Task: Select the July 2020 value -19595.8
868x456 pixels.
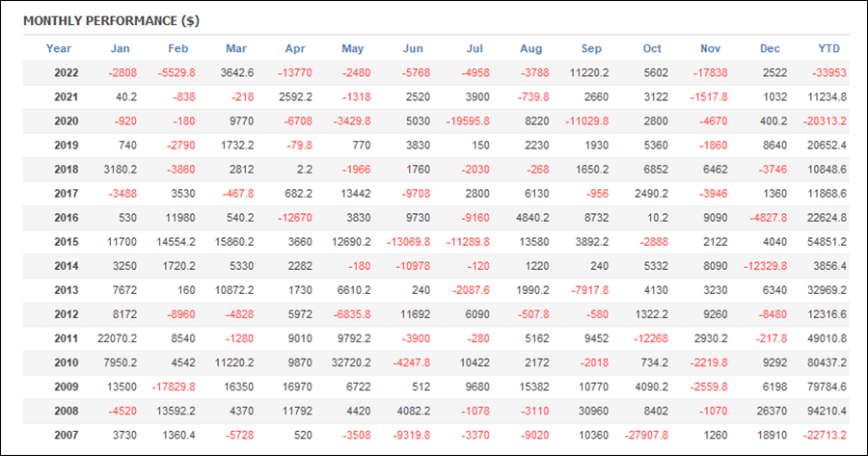Action: (468, 121)
